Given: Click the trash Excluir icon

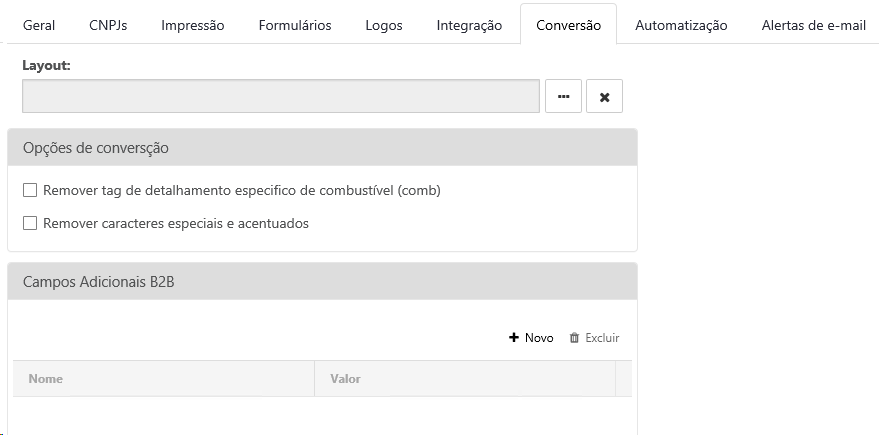Looking at the screenshot, I should coord(574,338).
